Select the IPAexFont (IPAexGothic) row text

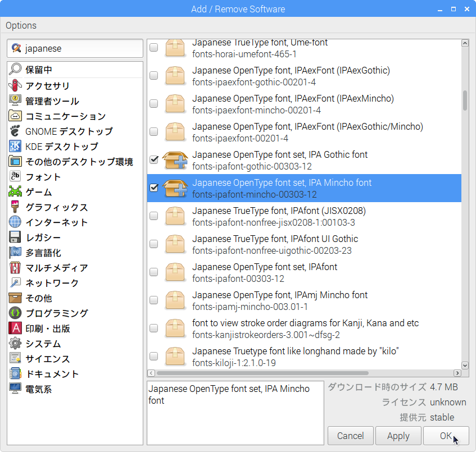(x=291, y=76)
